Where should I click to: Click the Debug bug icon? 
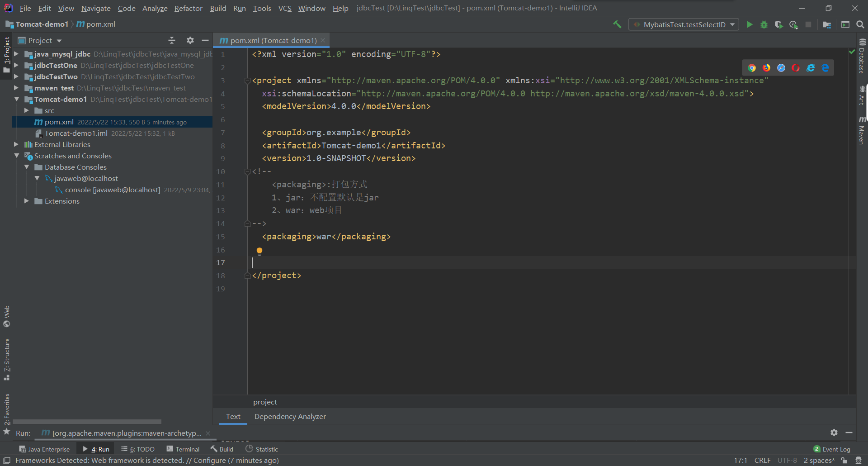[x=764, y=24]
